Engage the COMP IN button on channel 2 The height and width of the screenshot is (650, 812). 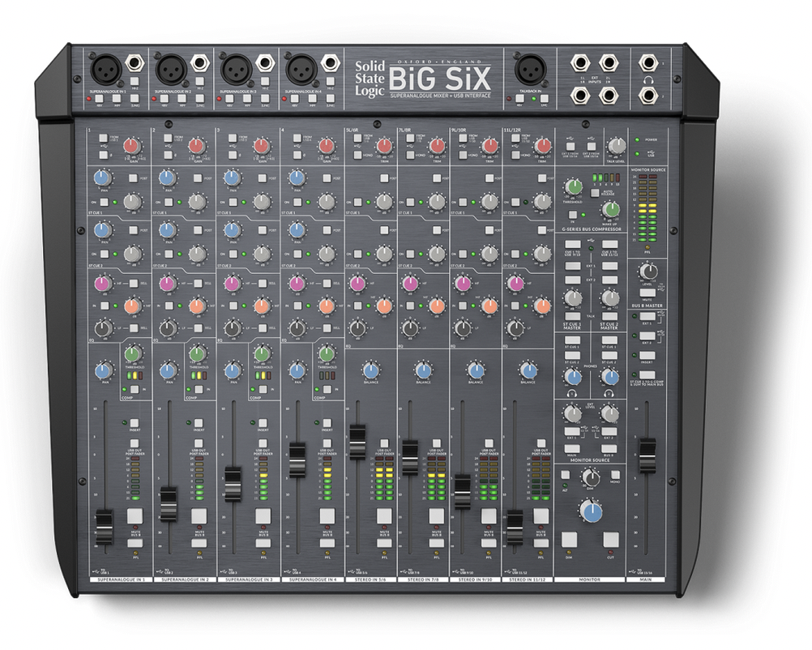pyautogui.click(x=199, y=390)
